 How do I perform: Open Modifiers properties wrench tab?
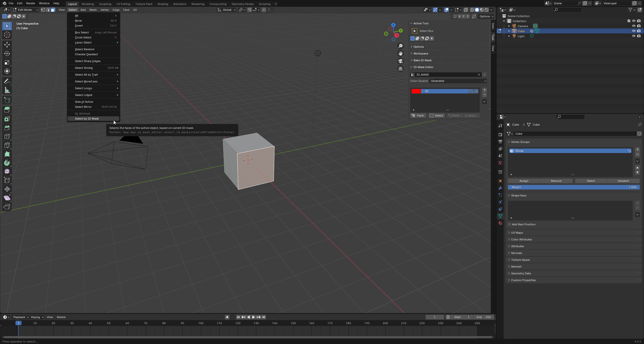500,188
